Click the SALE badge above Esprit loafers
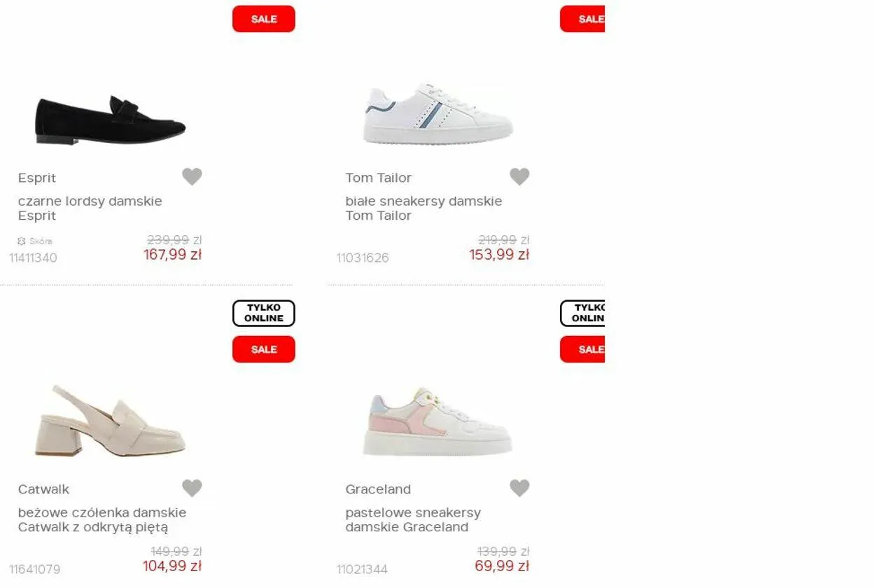875x588 pixels. click(264, 19)
